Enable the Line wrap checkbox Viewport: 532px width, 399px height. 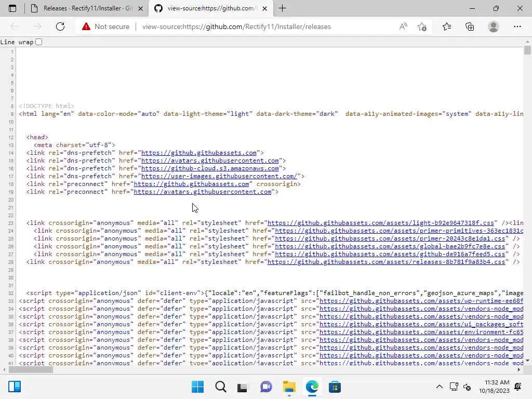pos(38,42)
